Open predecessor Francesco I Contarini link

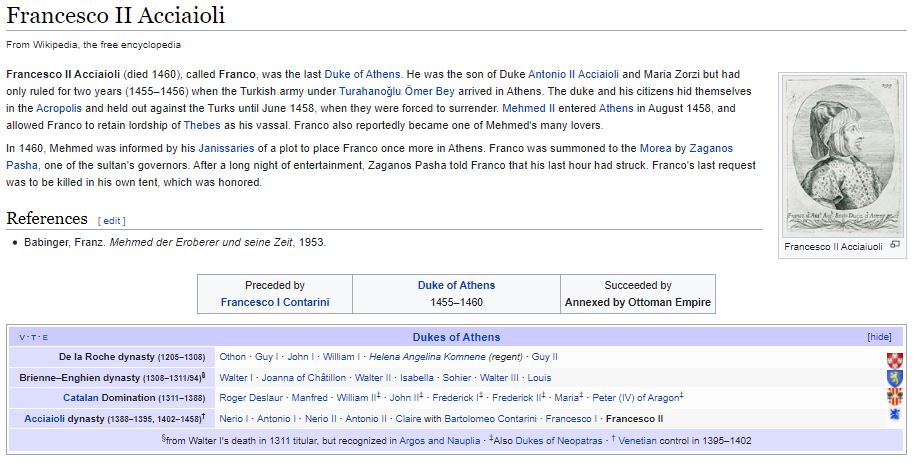(275, 302)
